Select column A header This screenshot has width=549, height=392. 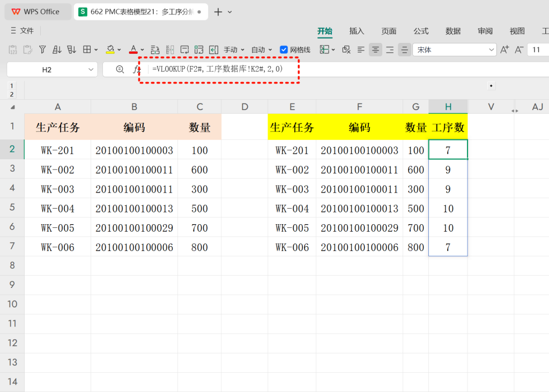tap(58, 107)
